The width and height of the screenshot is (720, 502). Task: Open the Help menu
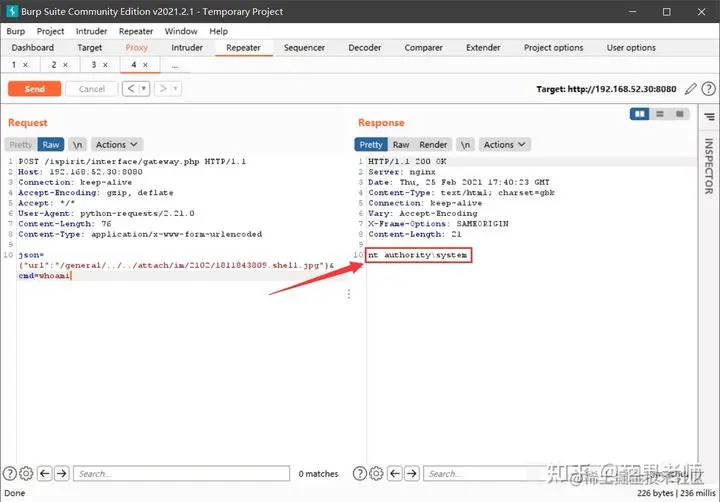(219, 31)
